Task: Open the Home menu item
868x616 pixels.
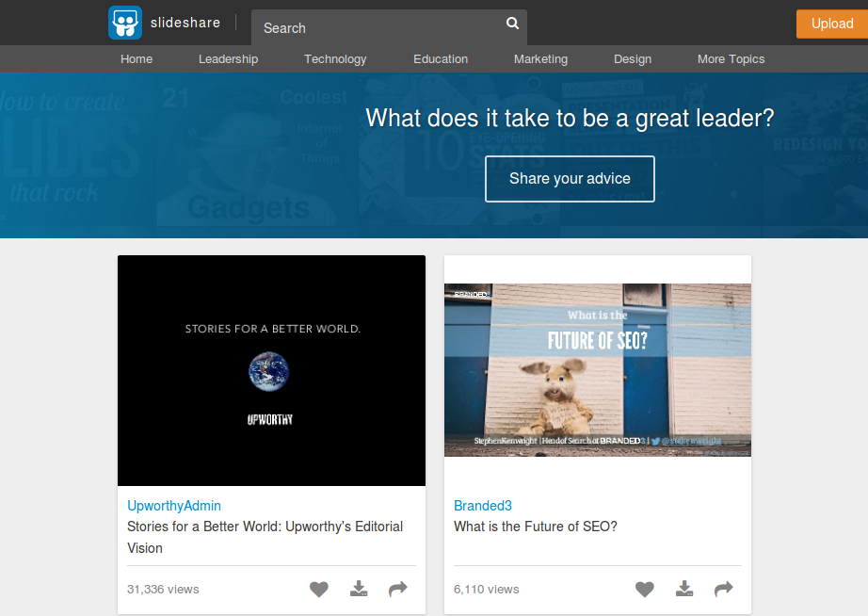Action: [x=137, y=58]
